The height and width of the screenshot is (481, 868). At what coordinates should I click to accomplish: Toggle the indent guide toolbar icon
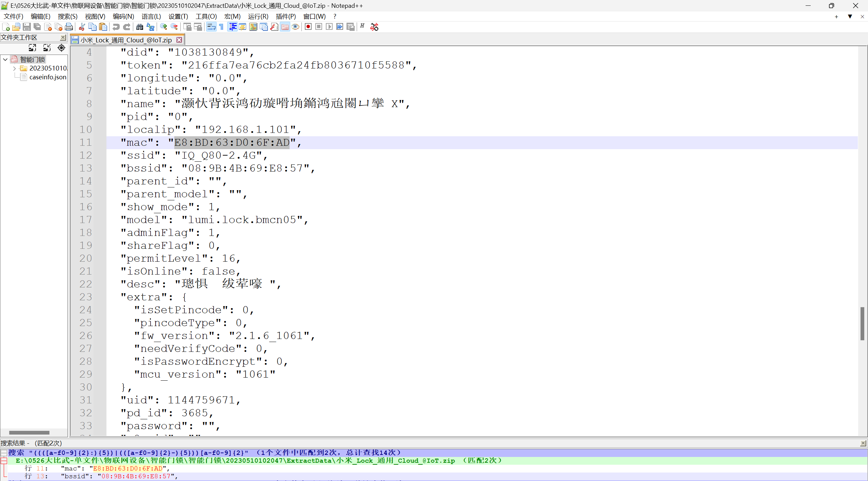[x=233, y=27]
